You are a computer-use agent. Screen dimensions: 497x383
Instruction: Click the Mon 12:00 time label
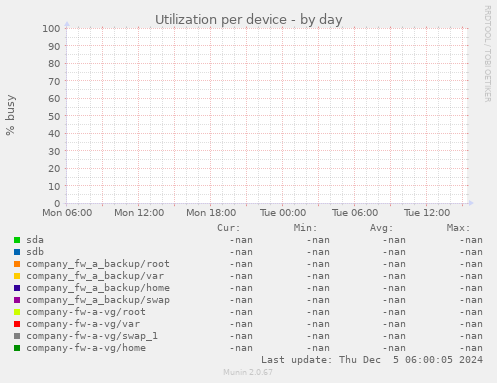139,213
